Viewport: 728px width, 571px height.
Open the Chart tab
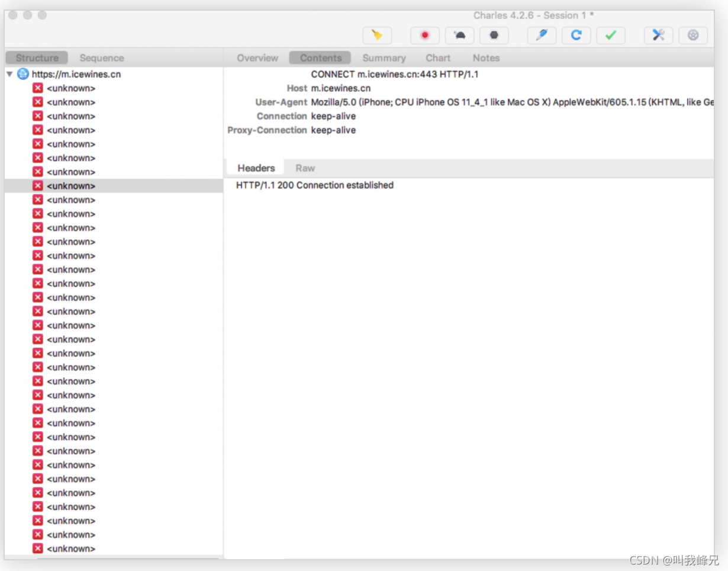tap(438, 58)
